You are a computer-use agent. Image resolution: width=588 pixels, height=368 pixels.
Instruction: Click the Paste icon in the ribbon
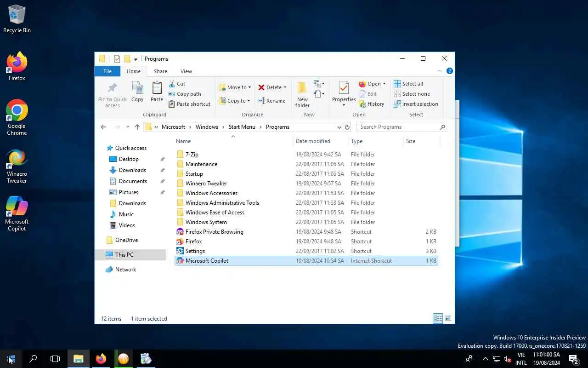157,92
